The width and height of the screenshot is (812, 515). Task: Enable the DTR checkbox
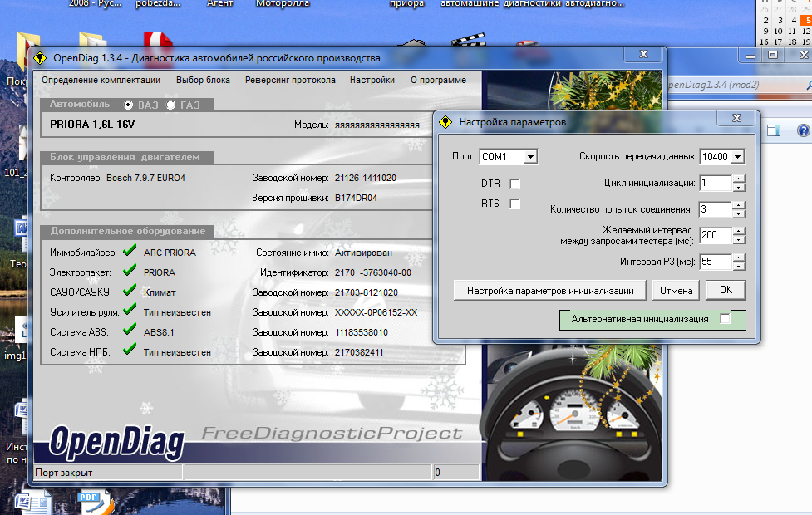click(514, 184)
